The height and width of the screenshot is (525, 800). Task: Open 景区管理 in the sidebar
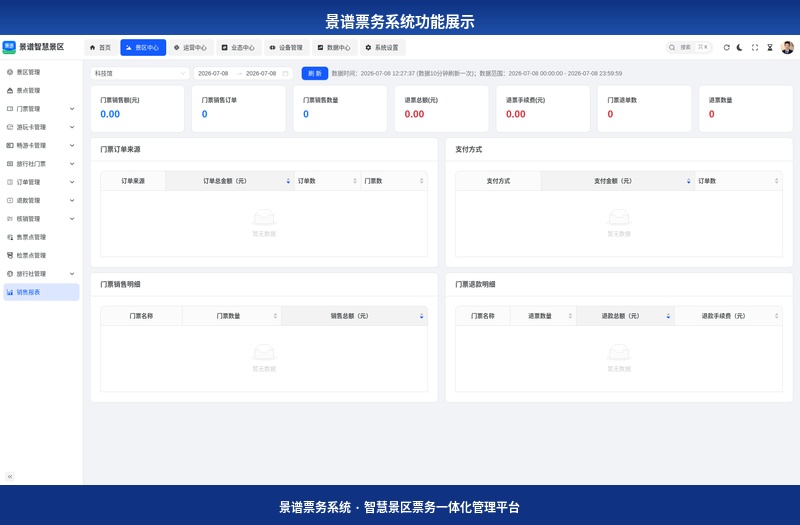tap(41, 72)
